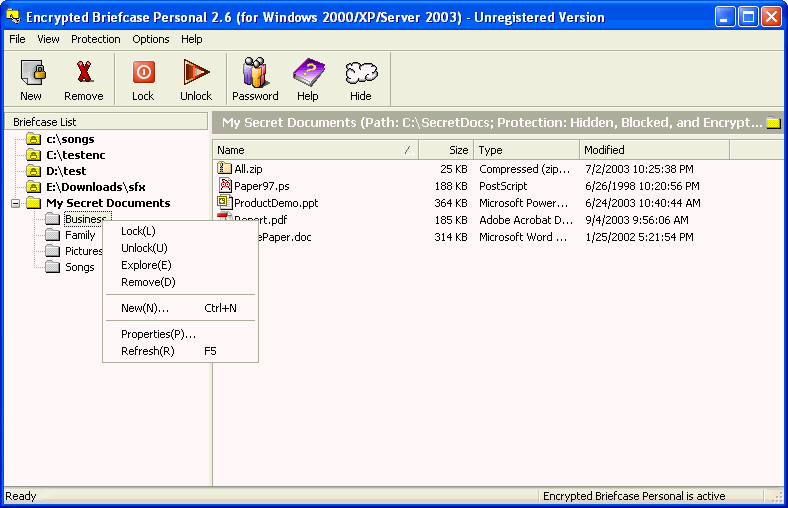
Task: Choose Explore(E) from the context menu
Action: (x=180, y=265)
